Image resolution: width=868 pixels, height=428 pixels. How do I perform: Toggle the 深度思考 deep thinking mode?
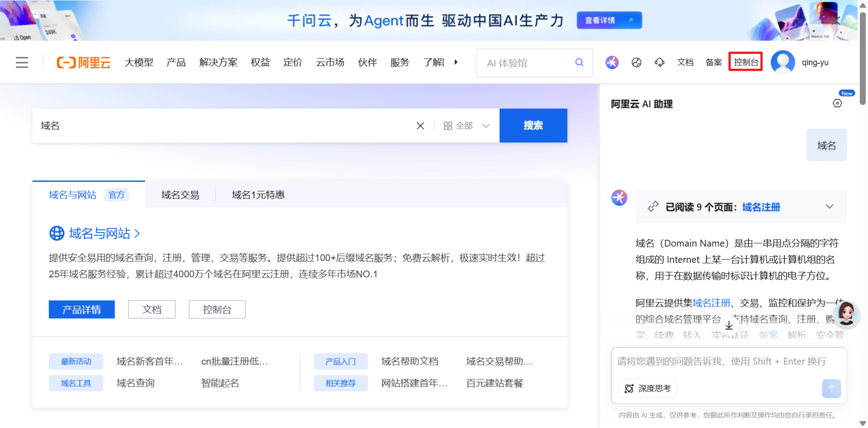[x=647, y=388]
